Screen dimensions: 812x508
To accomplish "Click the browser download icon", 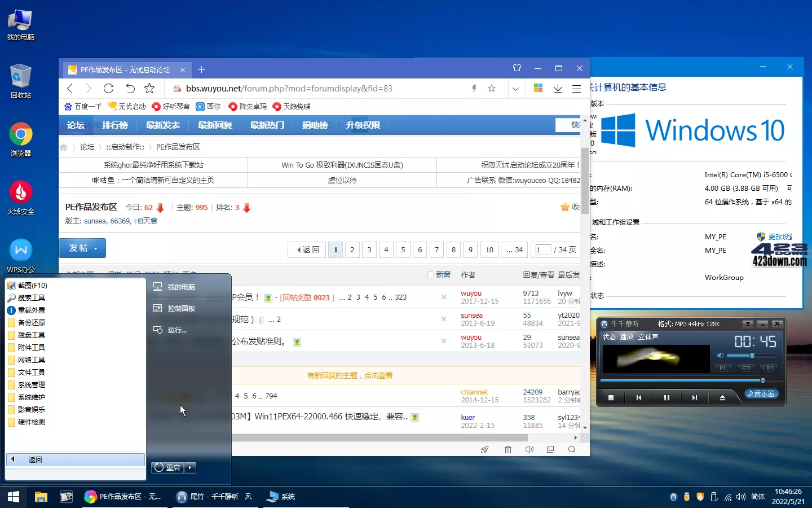I will point(558,89).
